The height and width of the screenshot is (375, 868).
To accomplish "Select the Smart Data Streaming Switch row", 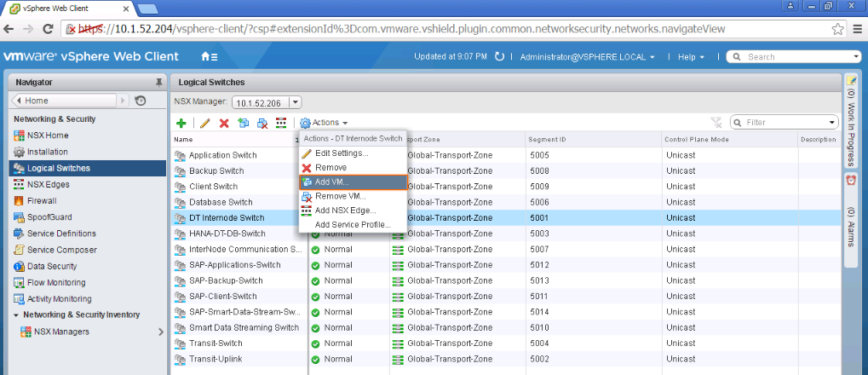I will [x=507, y=327].
